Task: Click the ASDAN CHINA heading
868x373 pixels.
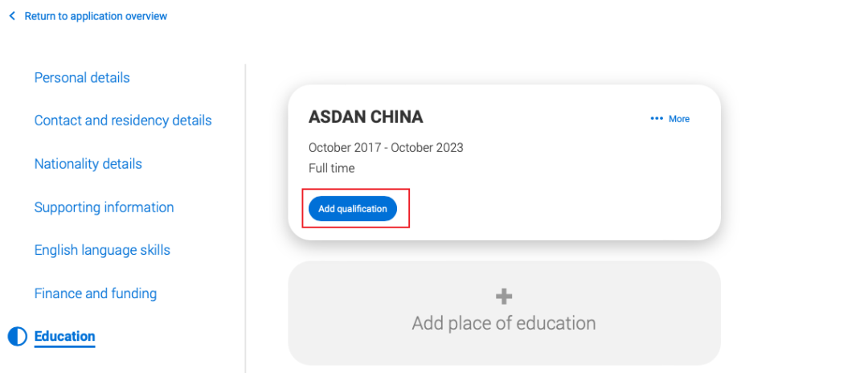Action: pyautogui.click(x=366, y=117)
